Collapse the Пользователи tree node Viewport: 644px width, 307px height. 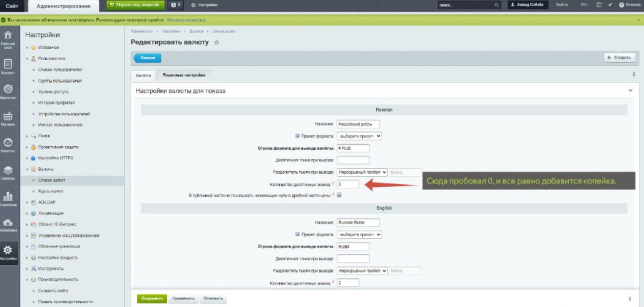pos(27,59)
